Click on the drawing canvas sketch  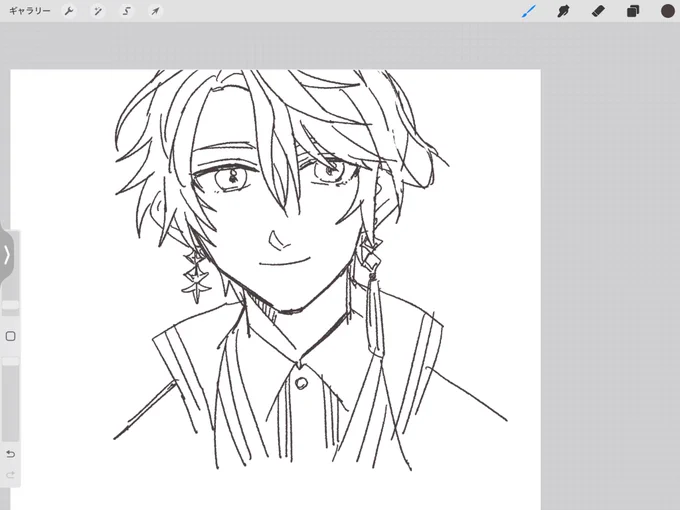[275, 290]
